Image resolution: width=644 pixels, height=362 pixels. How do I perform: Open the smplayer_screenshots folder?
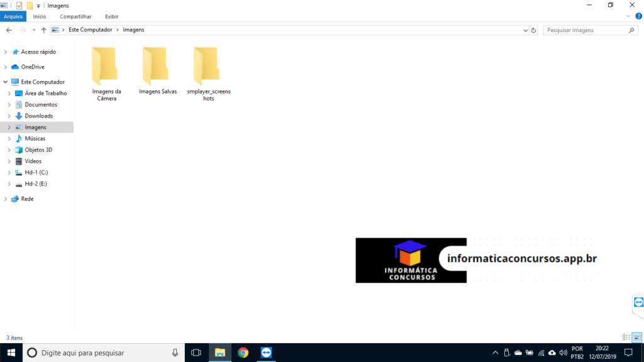click(208, 68)
